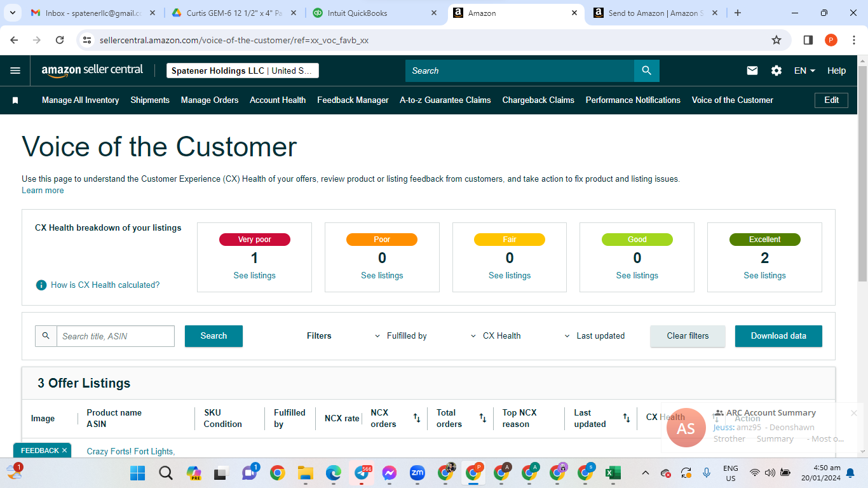The height and width of the screenshot is (488, 868).
Task: Open How is CX Health calculated link
Action: (x=105, y=285)
